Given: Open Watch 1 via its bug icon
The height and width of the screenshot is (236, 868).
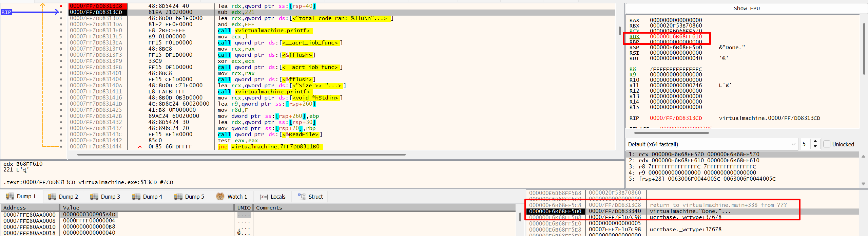Looking at the screenshot, I should tap(220, 197).
